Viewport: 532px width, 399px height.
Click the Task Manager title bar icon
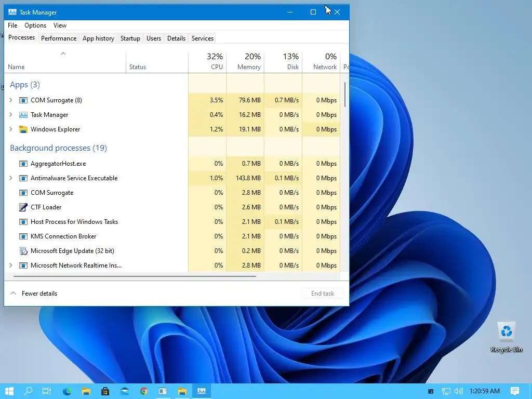point(12,12)
